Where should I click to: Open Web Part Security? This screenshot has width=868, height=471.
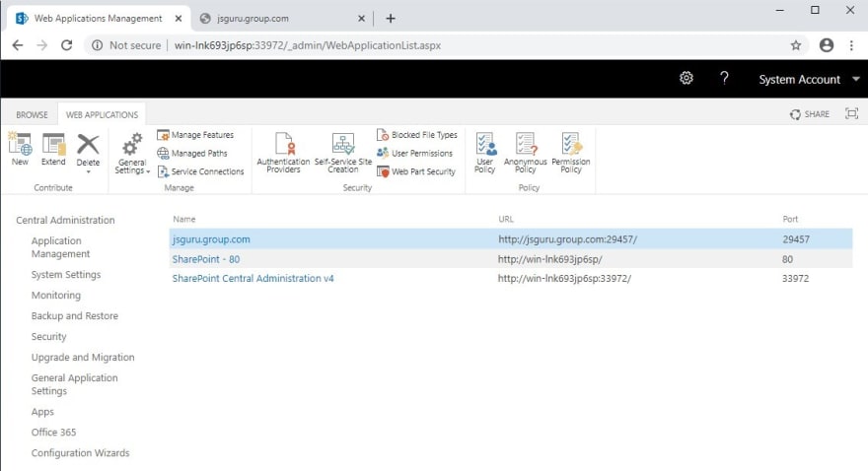coord(416,171)
